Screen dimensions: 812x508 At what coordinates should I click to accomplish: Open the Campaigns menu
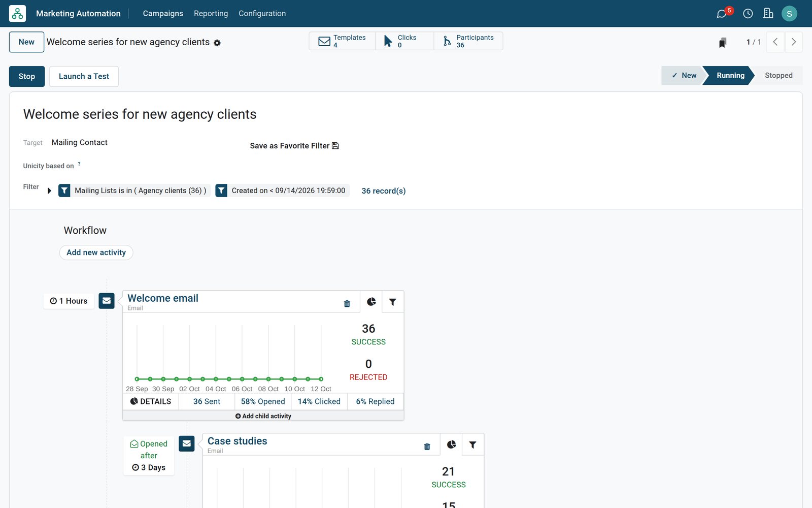coord(163,14)
